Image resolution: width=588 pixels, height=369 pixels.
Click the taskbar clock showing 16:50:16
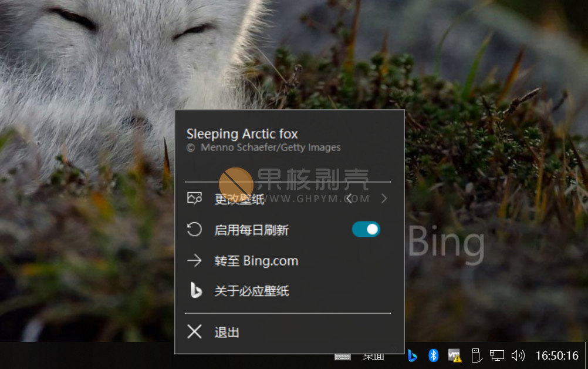pyautogui.click(x=557, y=355)
